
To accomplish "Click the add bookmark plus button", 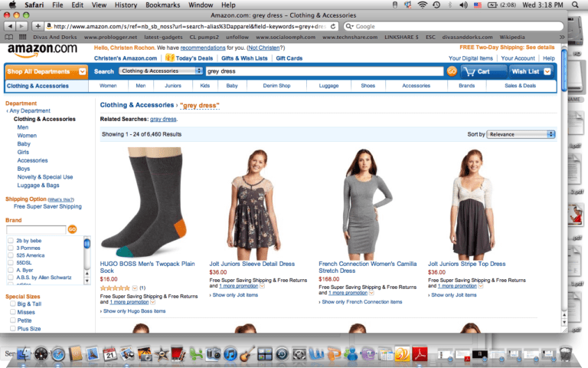I will click(x=38, y=26).
